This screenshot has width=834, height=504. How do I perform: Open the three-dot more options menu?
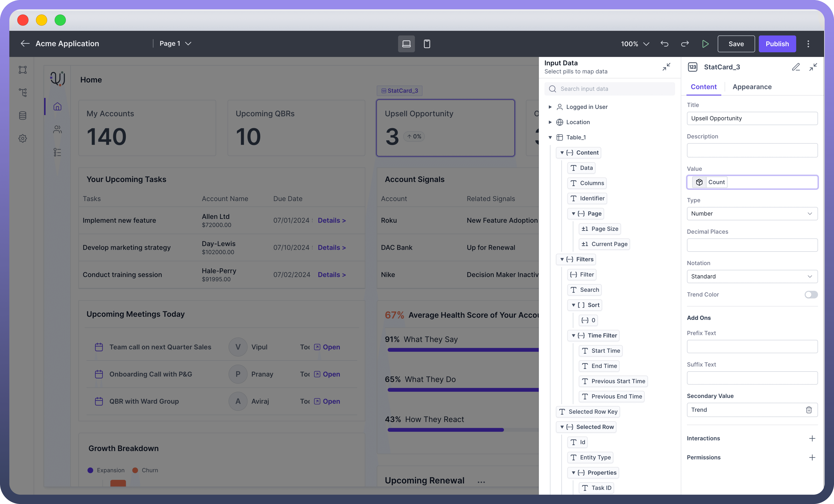coord(808,44)
